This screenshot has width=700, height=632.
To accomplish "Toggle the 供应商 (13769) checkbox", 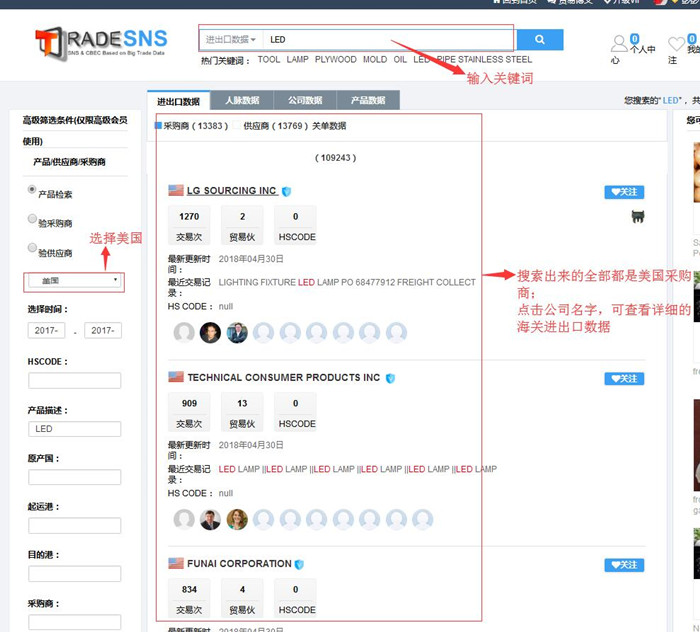I will (x=236, y=125).
